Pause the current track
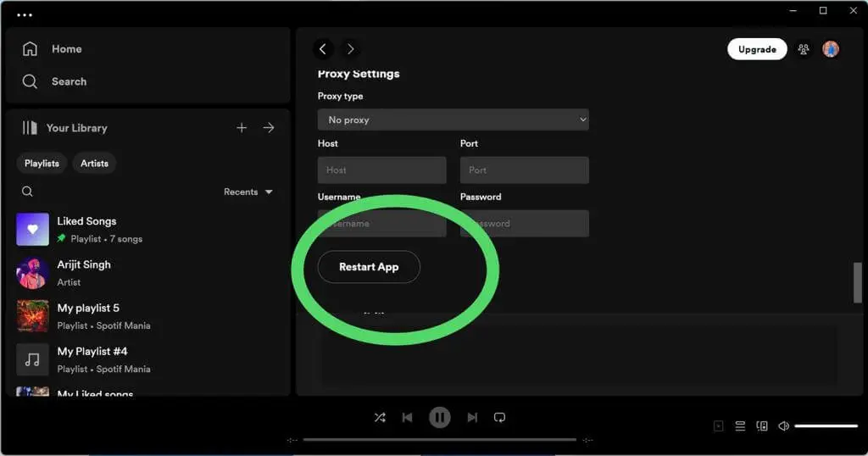Screen dimensions: 868x456 tap(440, 417)
